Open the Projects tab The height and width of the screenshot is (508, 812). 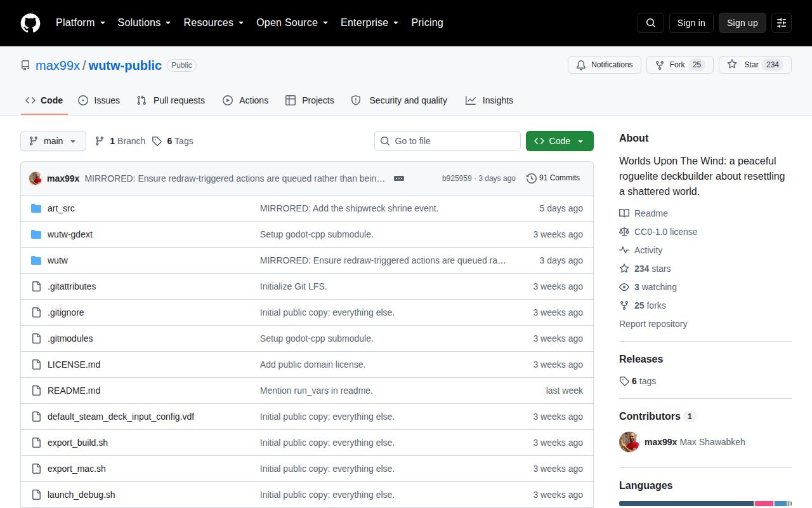(x=310, y=100)
